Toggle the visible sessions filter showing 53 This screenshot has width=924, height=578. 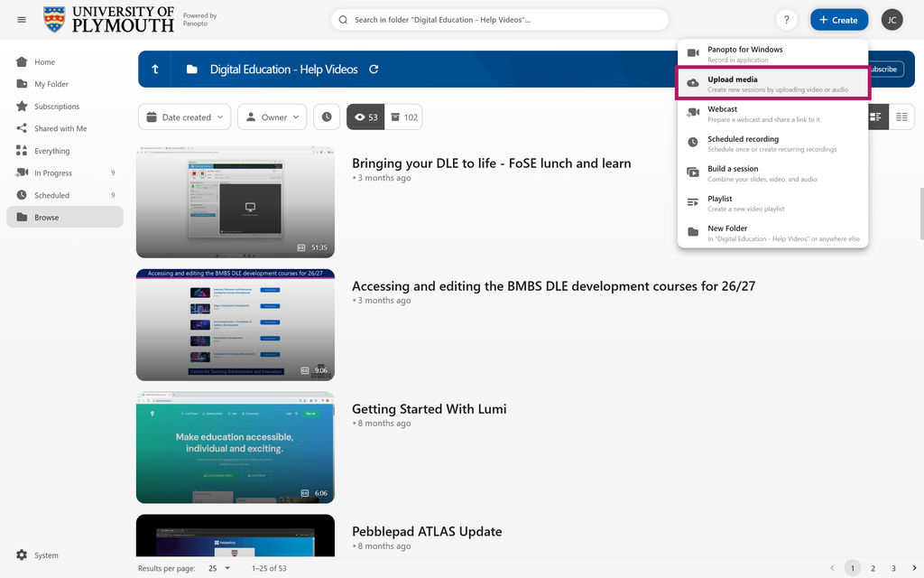click(x=365, y=117)
